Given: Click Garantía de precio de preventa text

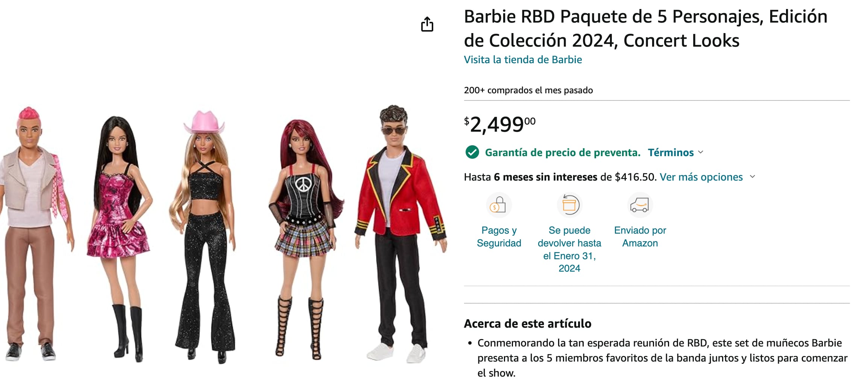Looking at the screenshot, I should [x=563, y=152].
